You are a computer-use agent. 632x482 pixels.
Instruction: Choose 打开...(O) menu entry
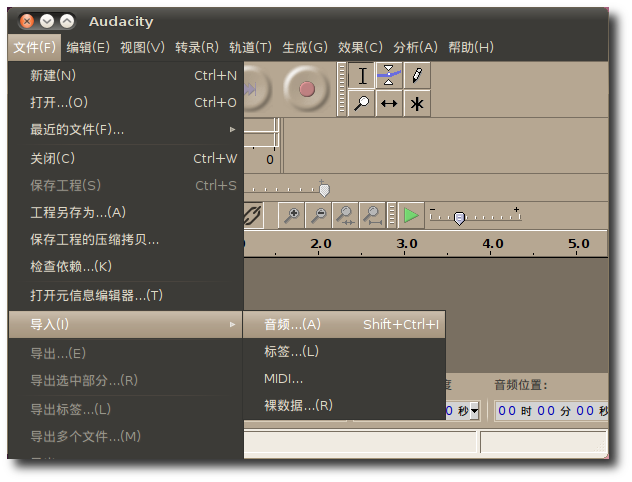coord(126,102)
